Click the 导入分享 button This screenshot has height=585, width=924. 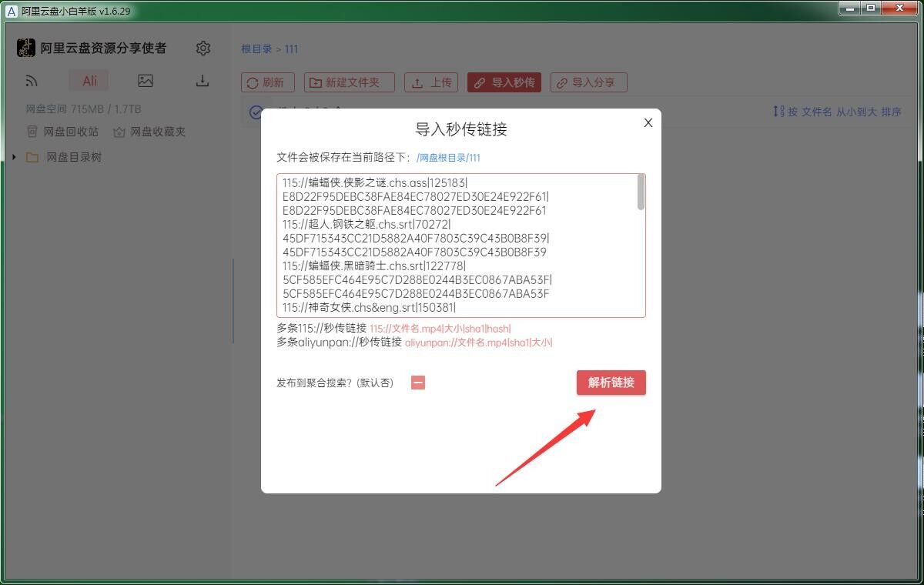tap(589, 82)
